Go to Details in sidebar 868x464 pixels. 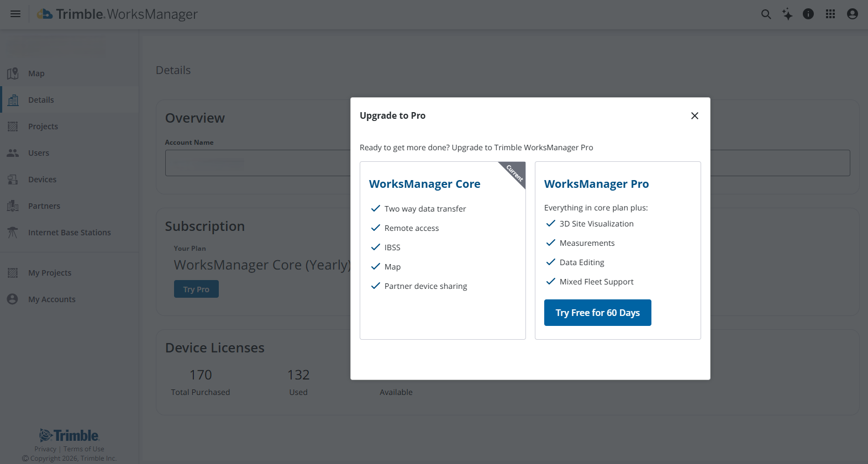point(41,100)
